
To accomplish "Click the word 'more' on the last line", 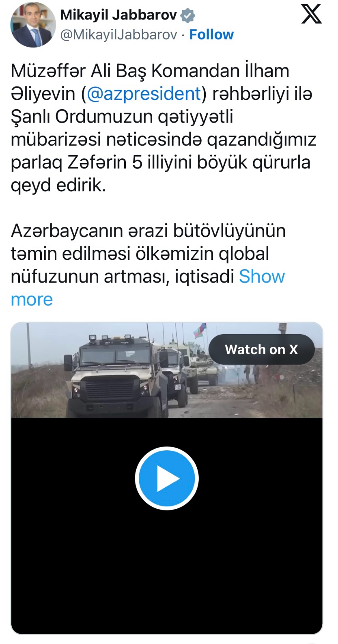I will (x=32, y=300).
